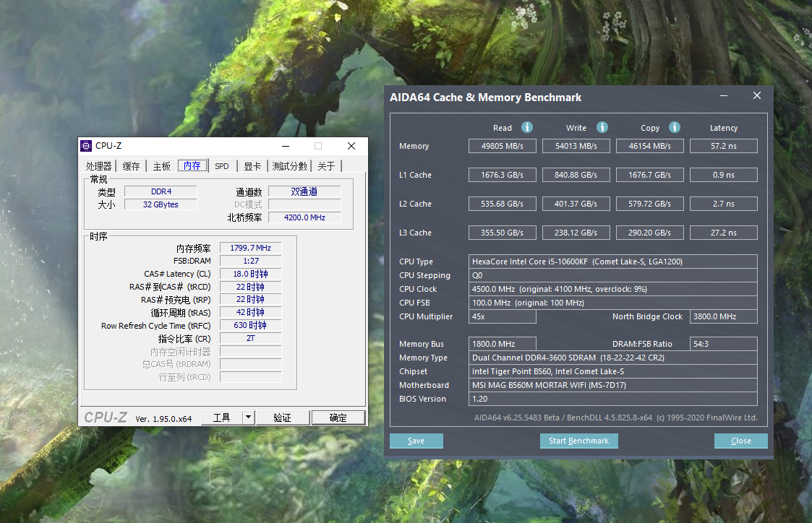Click the 32 GBytes size value in CPU-Z
The image size is (812, 523).
(x=161, y=204)
